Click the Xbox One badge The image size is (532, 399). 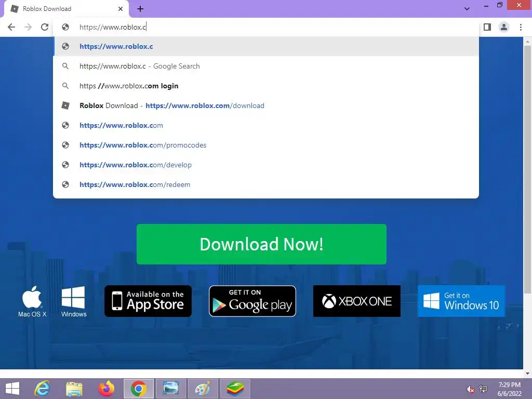pos(356,301)
